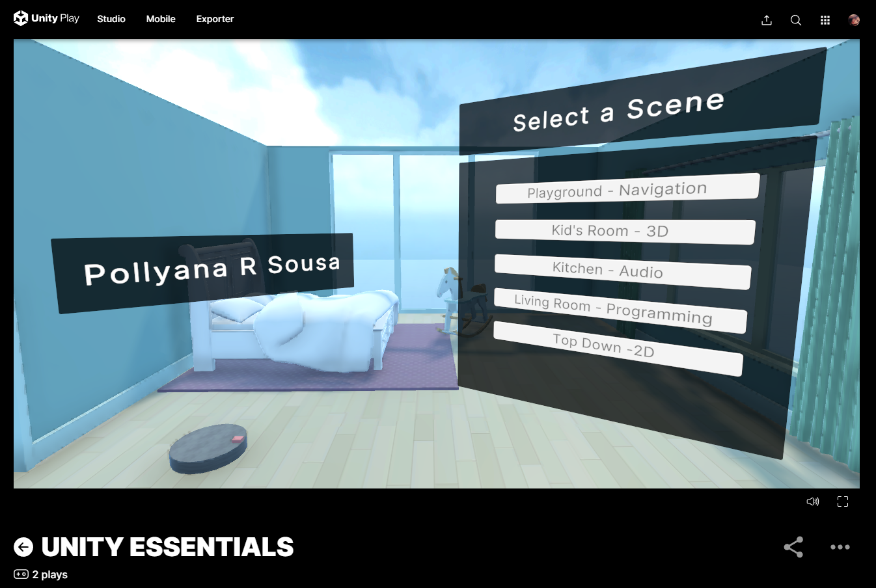
Task: Open the user profile avatar
Action: pos(855,20)
